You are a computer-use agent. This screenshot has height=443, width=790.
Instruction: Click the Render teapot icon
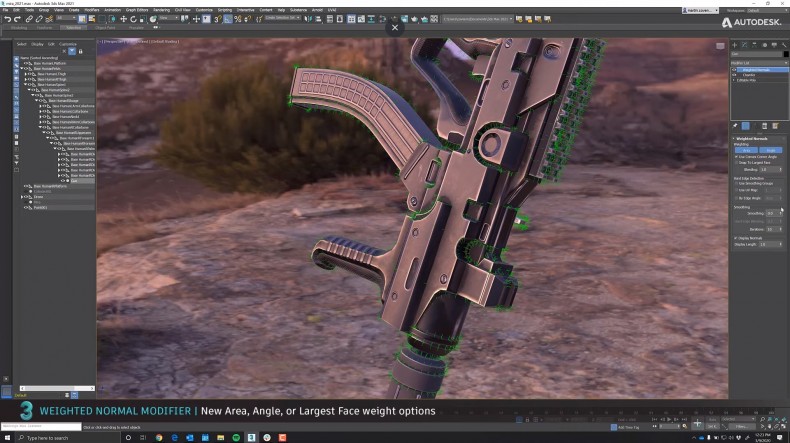[413, 19]
